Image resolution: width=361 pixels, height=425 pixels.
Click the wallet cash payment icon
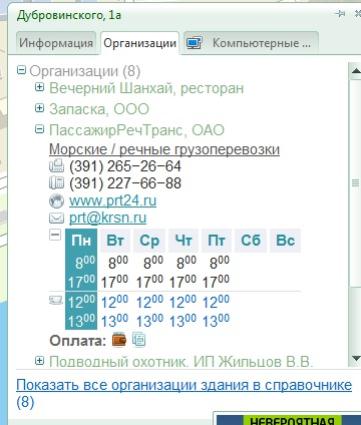tap(119, 340)
